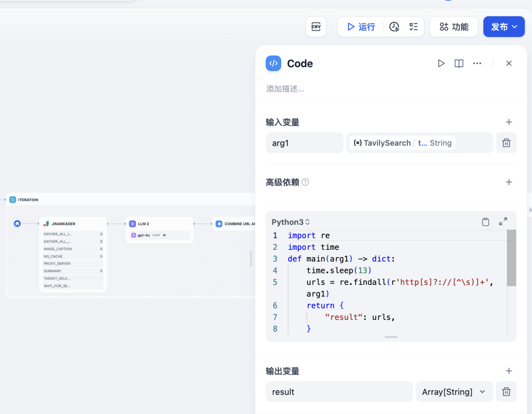Toggle the eye icon on gpt-4o
Image resolution: width=532 pixels, height=414 pixels.
click(165, 235)
